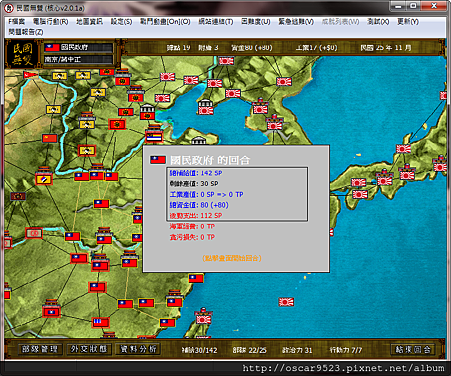Select the ROC flag on the coast below dialog
The height and width of the screenshot is (376, 451).
pos(196,278)
